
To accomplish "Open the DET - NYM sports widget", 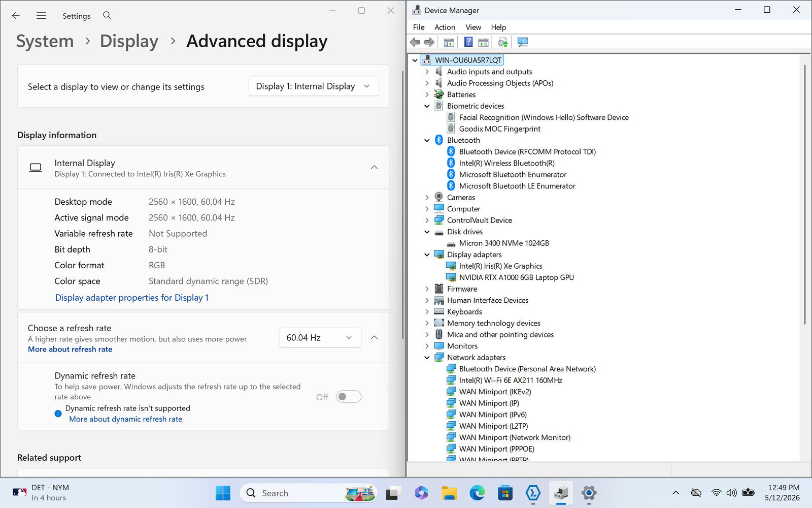I will [x=41, y=493].
